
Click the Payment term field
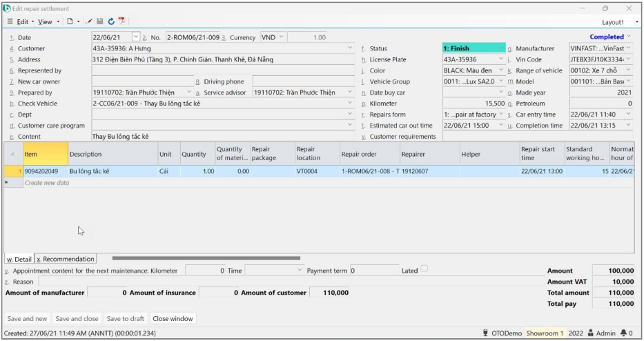[374, 271]
